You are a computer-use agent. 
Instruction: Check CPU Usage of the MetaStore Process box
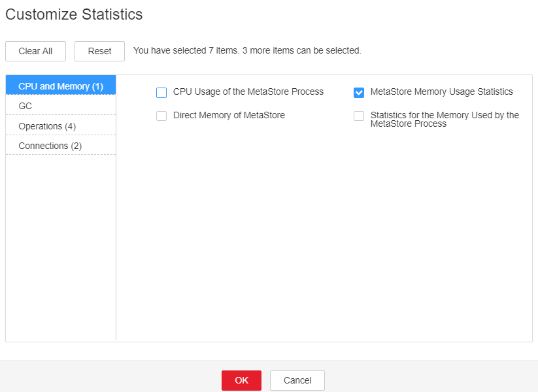(161, 93)
